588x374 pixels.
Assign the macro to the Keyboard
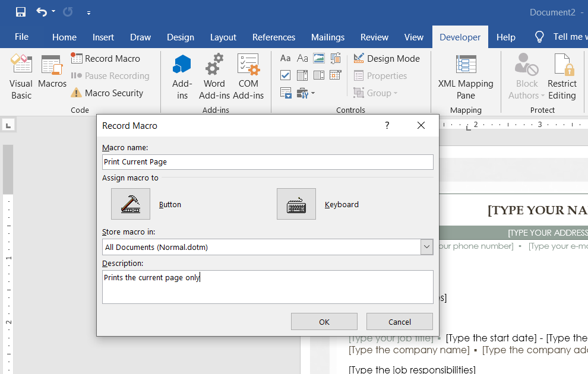(x=296, y=204)
